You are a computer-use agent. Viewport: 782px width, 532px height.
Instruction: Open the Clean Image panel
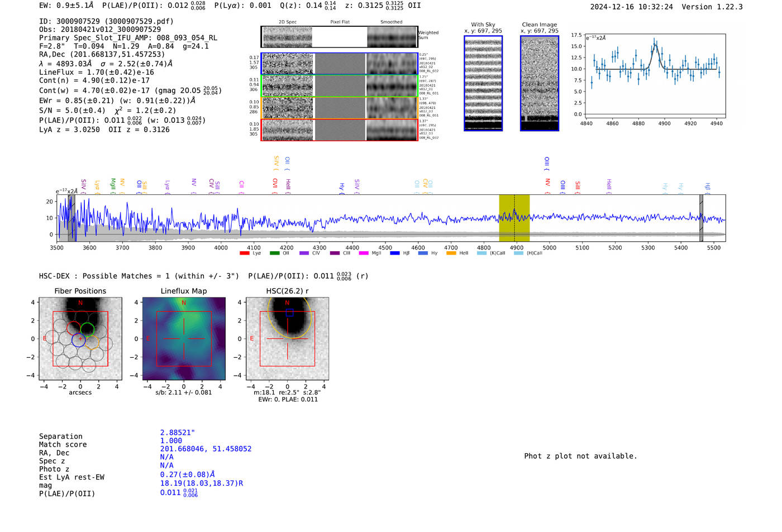[539, 83]
